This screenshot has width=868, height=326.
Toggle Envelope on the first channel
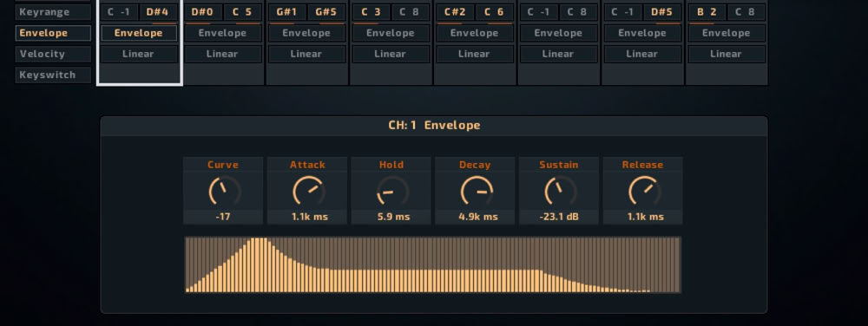click(x=139, y=33)
